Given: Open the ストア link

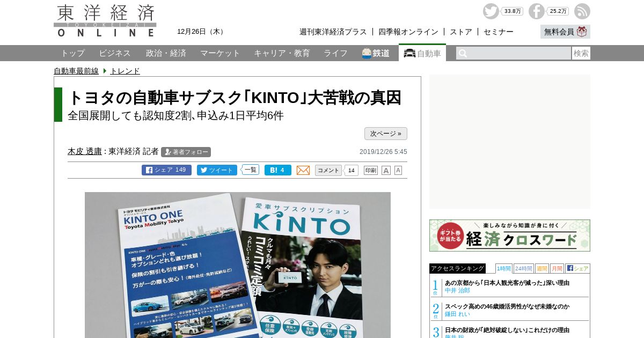Looking at the screenshot, I should 461,32.
